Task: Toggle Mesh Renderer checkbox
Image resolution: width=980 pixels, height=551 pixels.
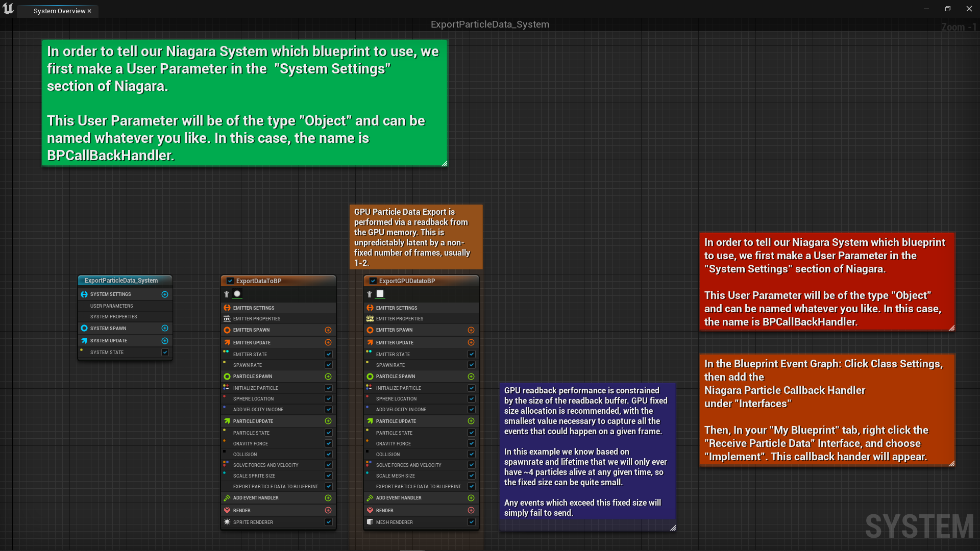Action: point(472,522)
